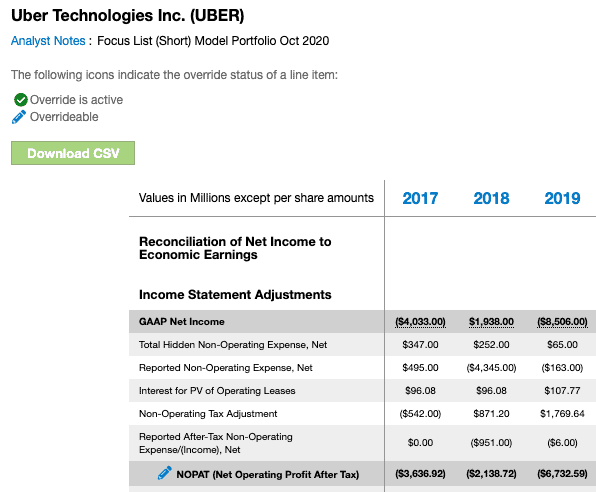Click the green Override is active checkmark icon
Viewport: 596px width, 492px height.
point(21,100)
